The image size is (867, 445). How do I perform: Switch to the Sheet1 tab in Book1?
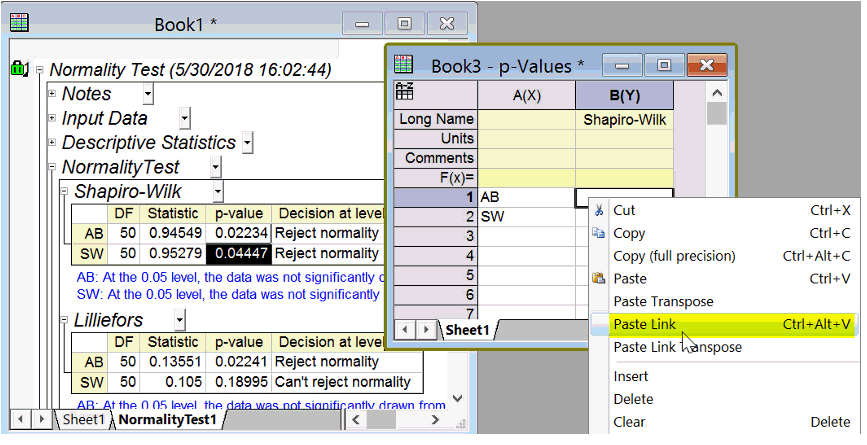83,420
